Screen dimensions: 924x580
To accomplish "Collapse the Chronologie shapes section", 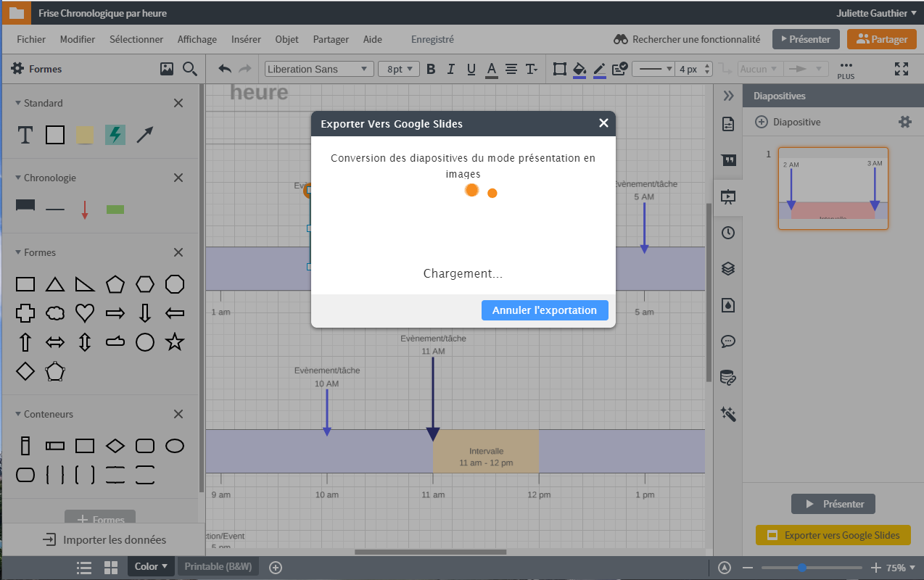I will pos(17,178).
